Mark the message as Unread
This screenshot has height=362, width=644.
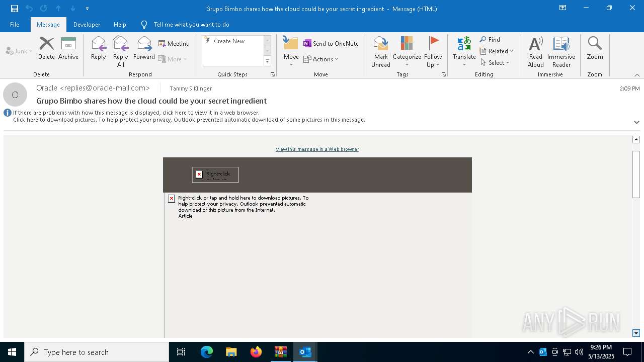[x=381, y=52]
